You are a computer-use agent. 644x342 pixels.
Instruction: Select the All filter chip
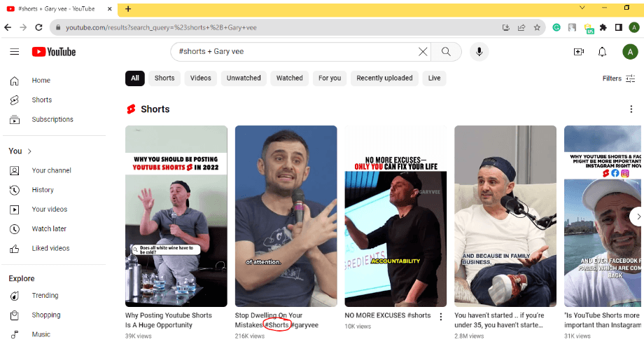135,78
